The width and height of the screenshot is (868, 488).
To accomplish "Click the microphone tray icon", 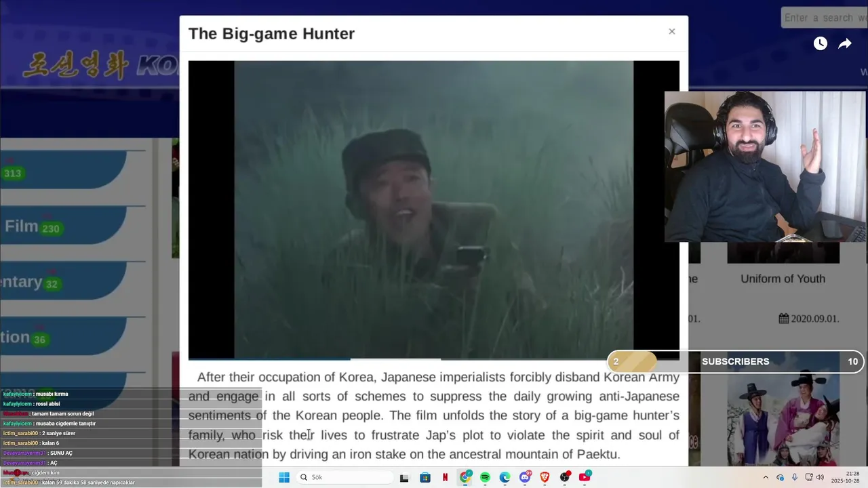I will [x=794, y=477].
